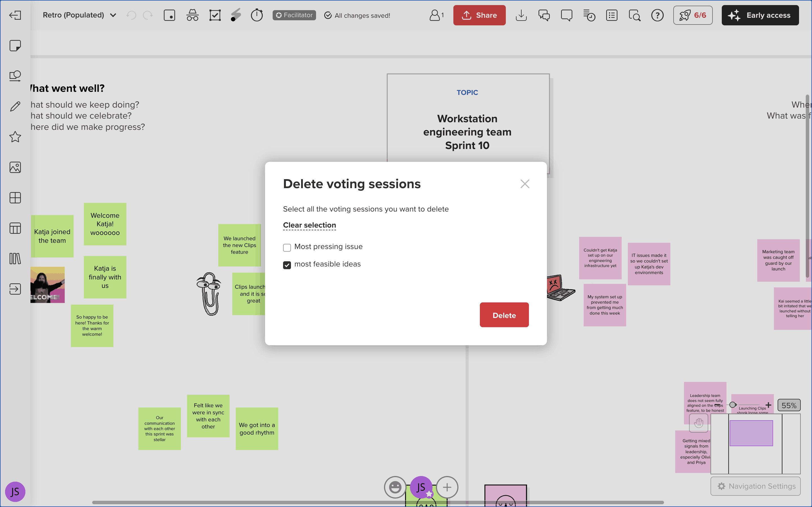Image resolution: width=812 pixels, height=507 pixels.
Task: Expand the add reaction plus control near avatars
Action: pyautogui.click(x=447, y=487)
